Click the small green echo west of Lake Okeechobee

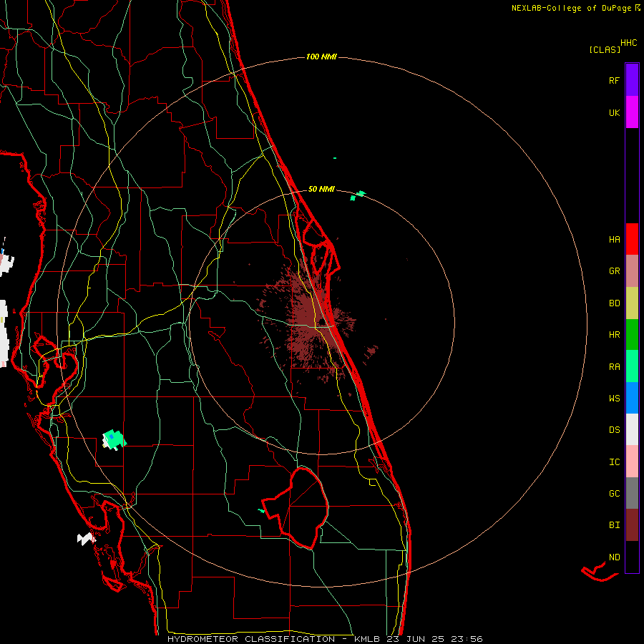point(261,510)
